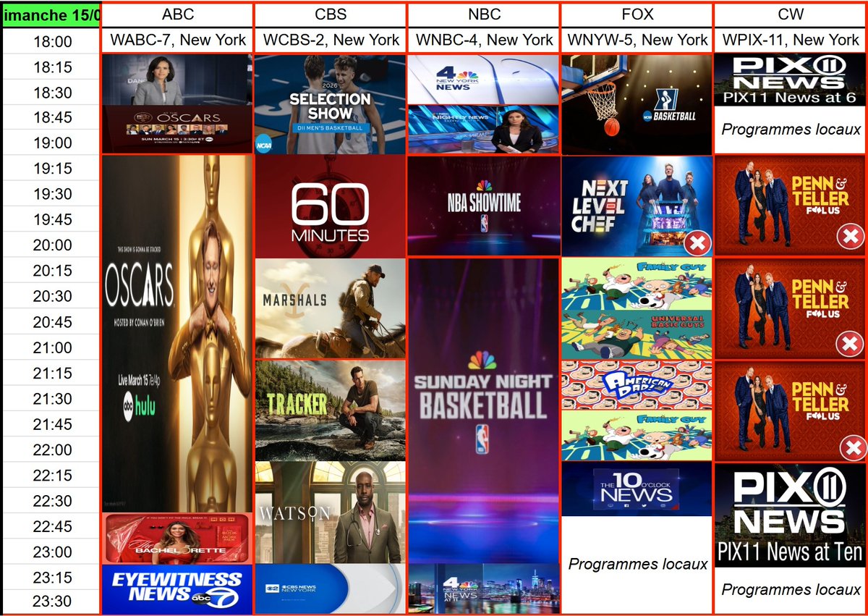
Task: Open the Family Guy thumbnail at 21:45
Action: point(637,436)
